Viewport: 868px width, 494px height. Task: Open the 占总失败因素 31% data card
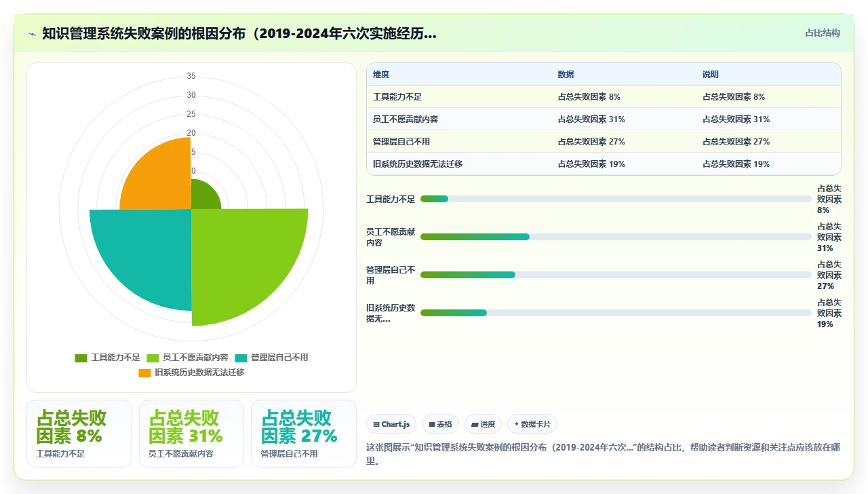(x=191, y=434)
